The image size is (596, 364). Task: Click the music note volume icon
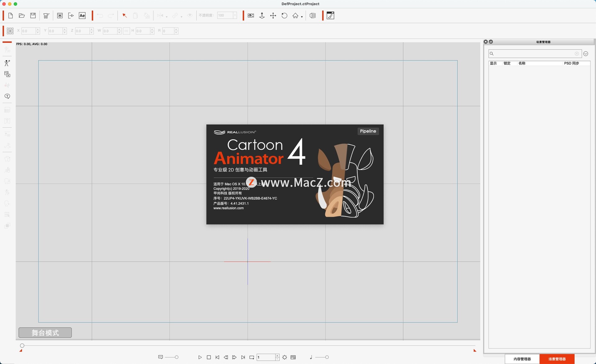point(311,357)
